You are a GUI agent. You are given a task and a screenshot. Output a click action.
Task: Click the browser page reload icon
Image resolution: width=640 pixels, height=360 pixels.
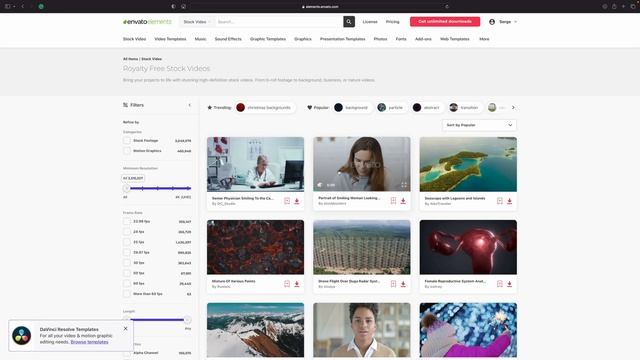click(x=447, y=7)
